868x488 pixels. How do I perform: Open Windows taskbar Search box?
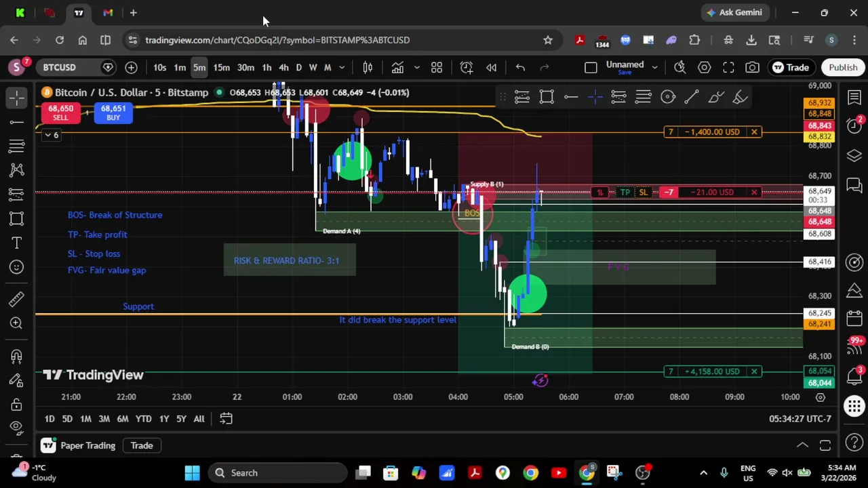[277, 472]
